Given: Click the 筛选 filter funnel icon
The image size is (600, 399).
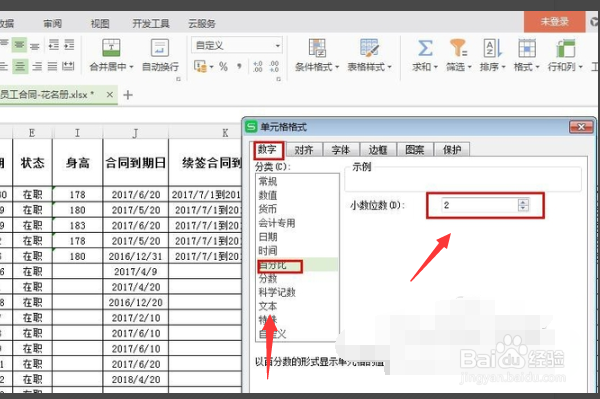Looking at the screenshot, I should point(458,48).
